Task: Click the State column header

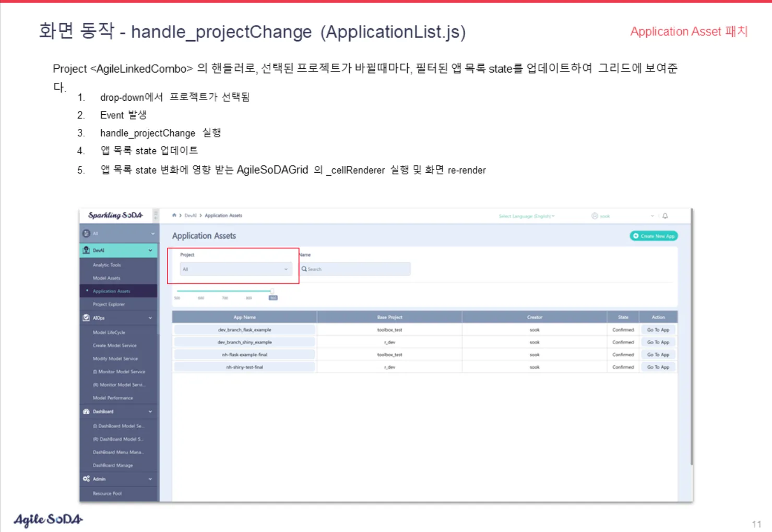Action: click(623, 317)
